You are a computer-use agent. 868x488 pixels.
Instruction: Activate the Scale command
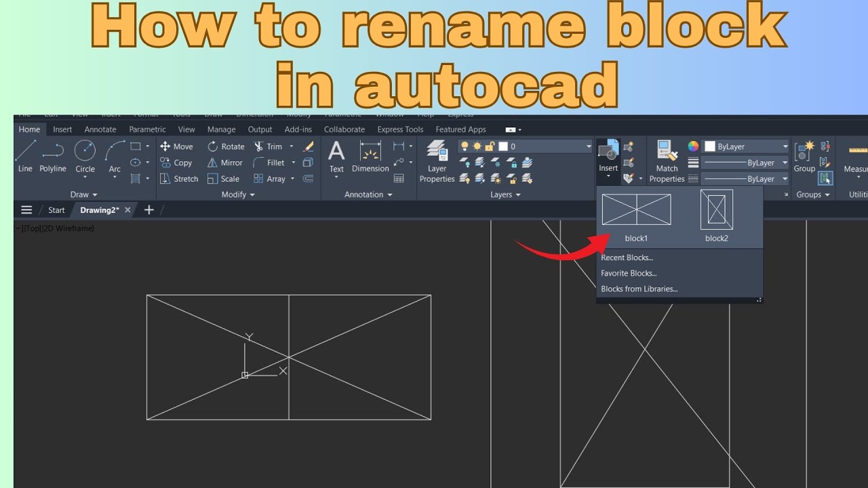pos(223,179)
